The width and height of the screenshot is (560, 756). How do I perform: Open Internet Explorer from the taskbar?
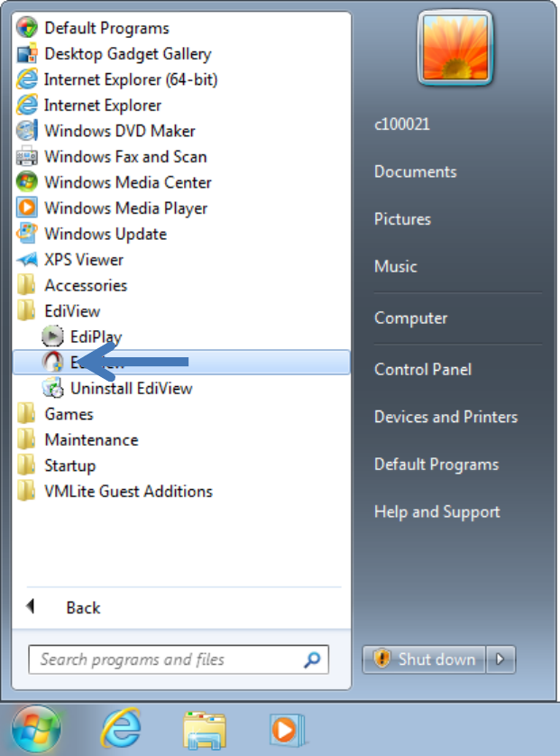[x=121, y=728]
